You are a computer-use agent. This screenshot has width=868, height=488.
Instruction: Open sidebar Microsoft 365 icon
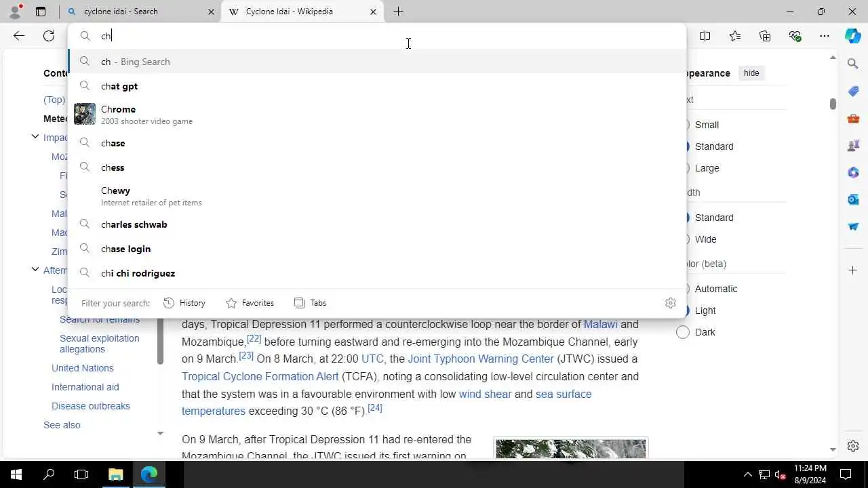point(853,173)
